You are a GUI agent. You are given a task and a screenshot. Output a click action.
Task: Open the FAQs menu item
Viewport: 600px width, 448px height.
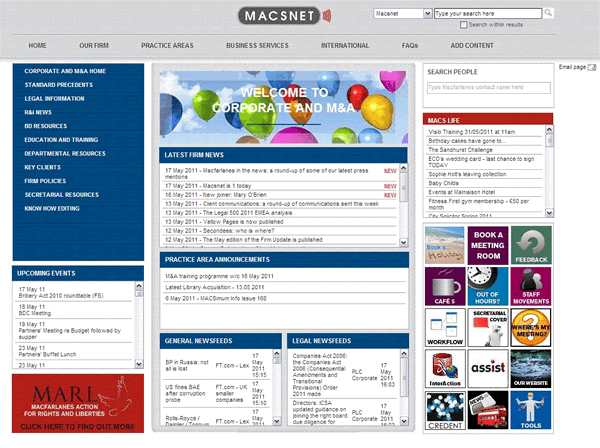click(x=410, y=46)
